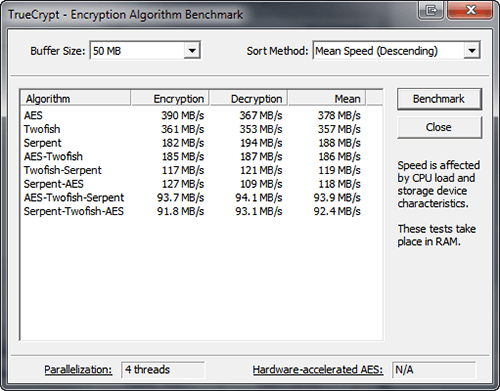Click the 127 MB/s encryption value
The width and height of the screenshot is (500, 391).
pos(183,184)
